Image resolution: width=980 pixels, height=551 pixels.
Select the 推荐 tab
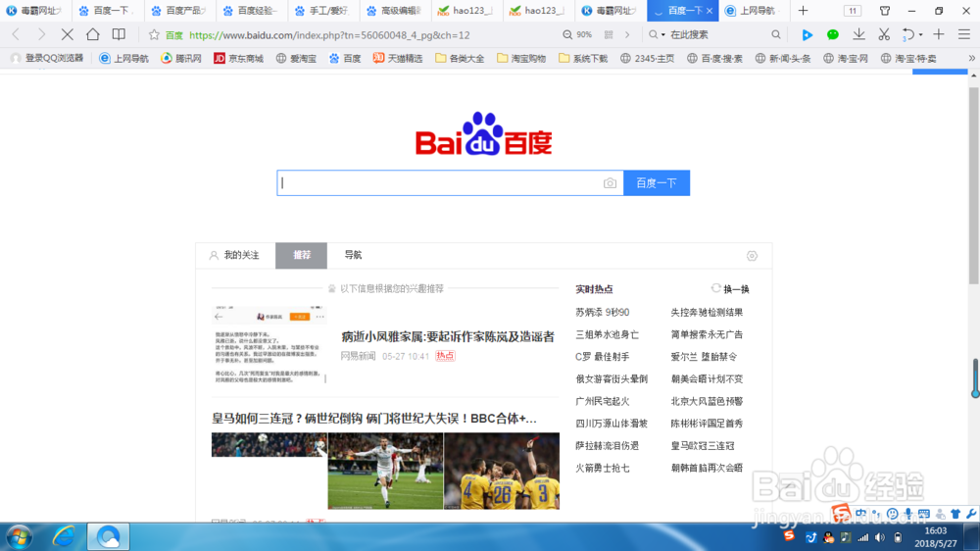click(301, 255)
